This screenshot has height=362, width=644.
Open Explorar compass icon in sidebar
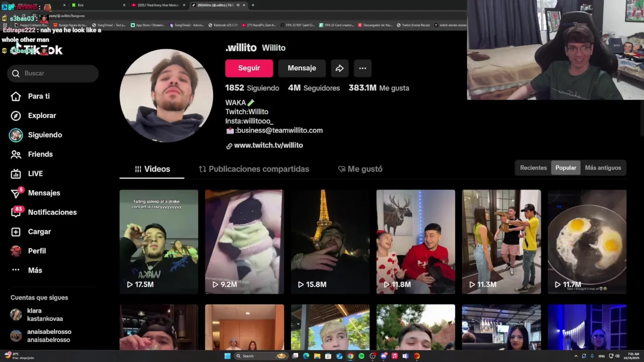click(16, 116)
